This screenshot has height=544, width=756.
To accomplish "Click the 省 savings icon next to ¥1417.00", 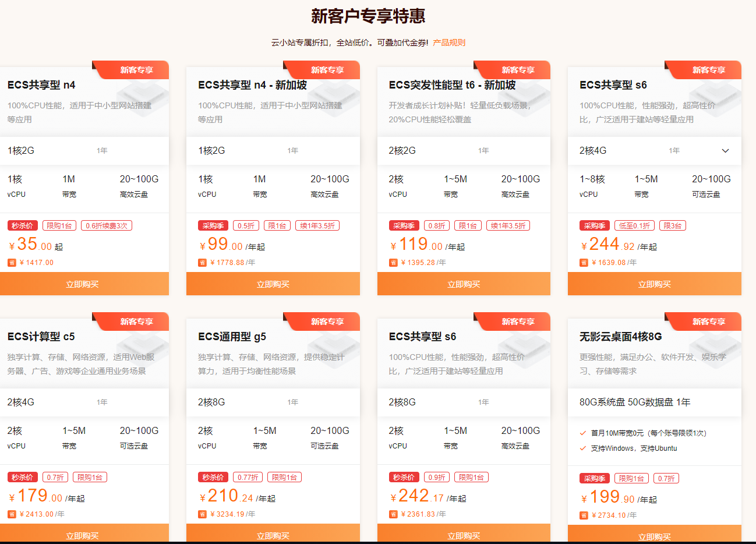I will pos(12,263).
